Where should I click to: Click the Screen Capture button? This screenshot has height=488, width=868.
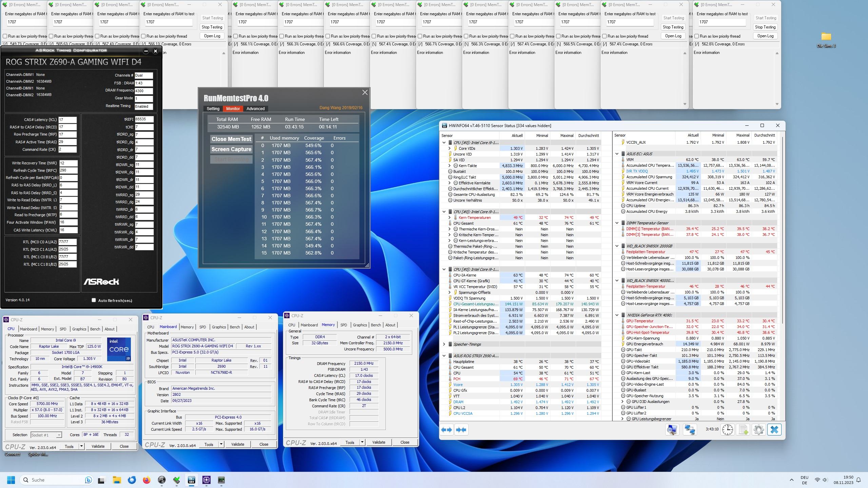(231, 149)
